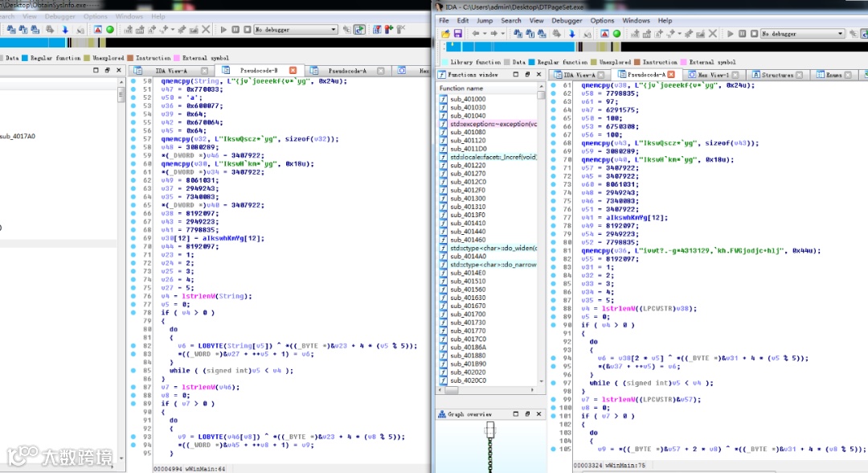Switch to IDA View-A tab in ObtainSysInfo
The height and width of the screenshot is (473, 868).
point(171,70)
